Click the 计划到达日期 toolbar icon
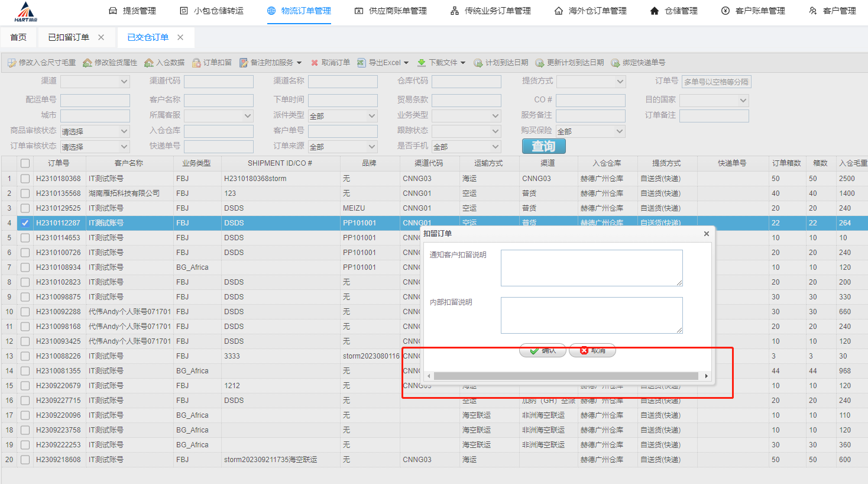The image size is (868, 484). (478, 63)
